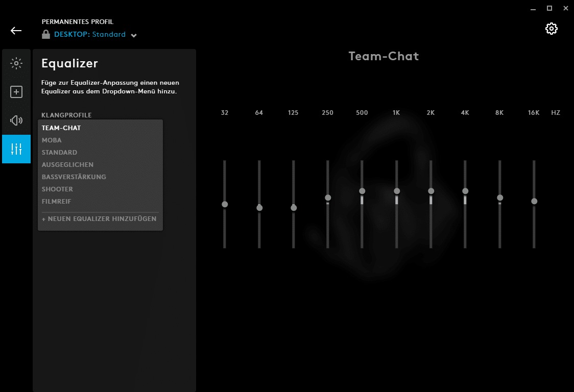Image resolution: width=574 pixels, height=392 pixels.
Task: Select the equalizer sliders sidebar icon
Action: (x=16, y=149)
